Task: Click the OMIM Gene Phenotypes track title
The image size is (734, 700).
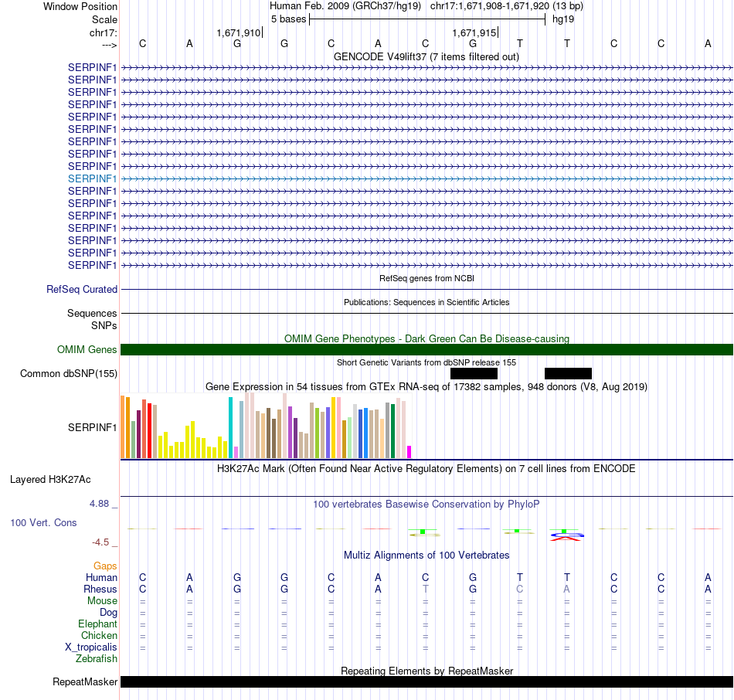Action: point(427,338)
